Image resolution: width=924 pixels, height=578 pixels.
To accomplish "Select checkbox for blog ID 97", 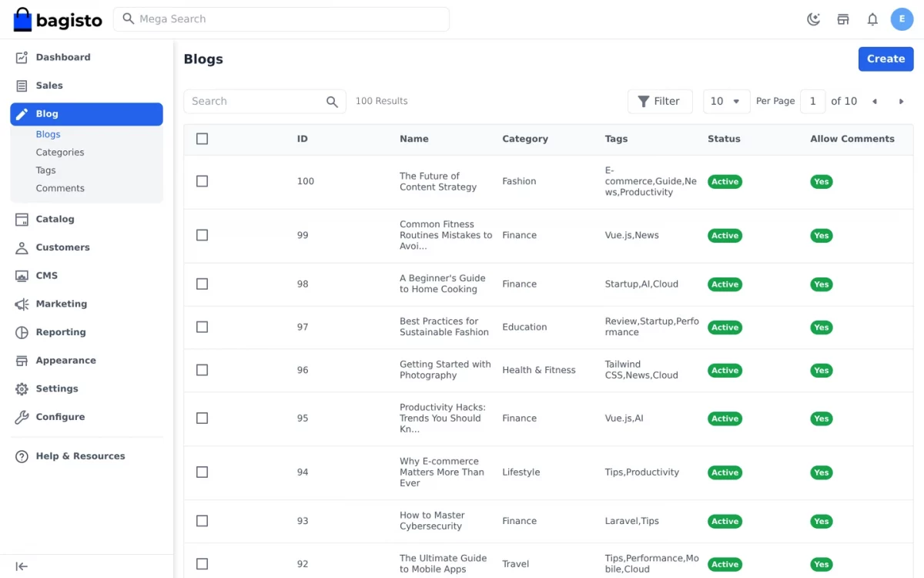I will coord(202,327).
